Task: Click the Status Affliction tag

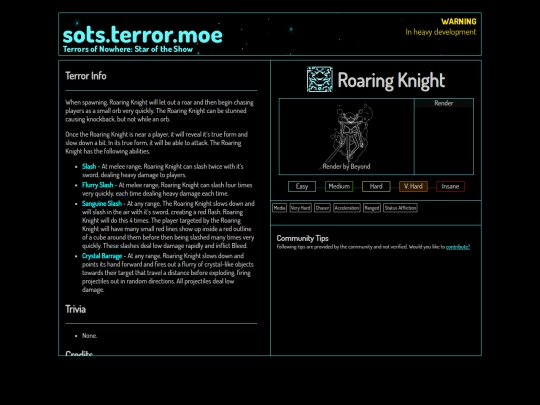Action: pyautogui.click(x=400, y=208)
